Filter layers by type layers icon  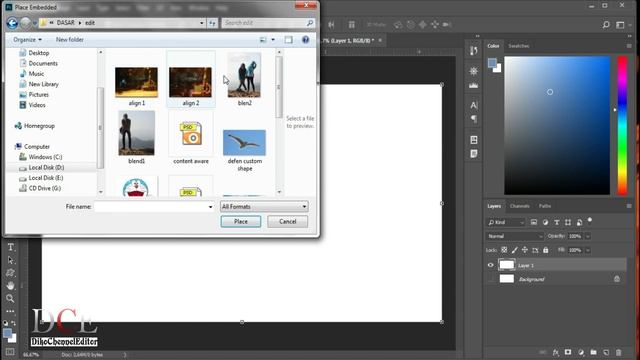[557, 222]
